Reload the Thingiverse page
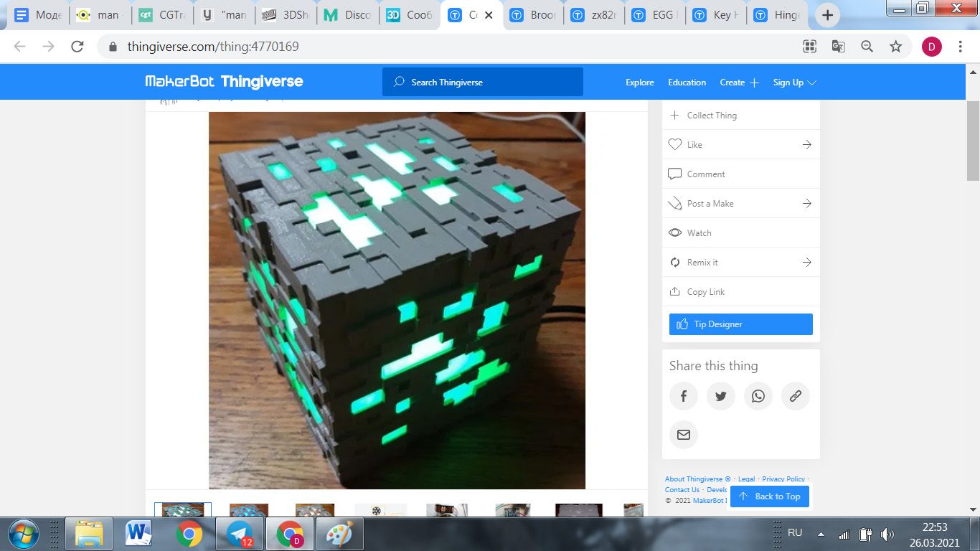The width and height of the screenshot is (980, 551). point(77,47)
